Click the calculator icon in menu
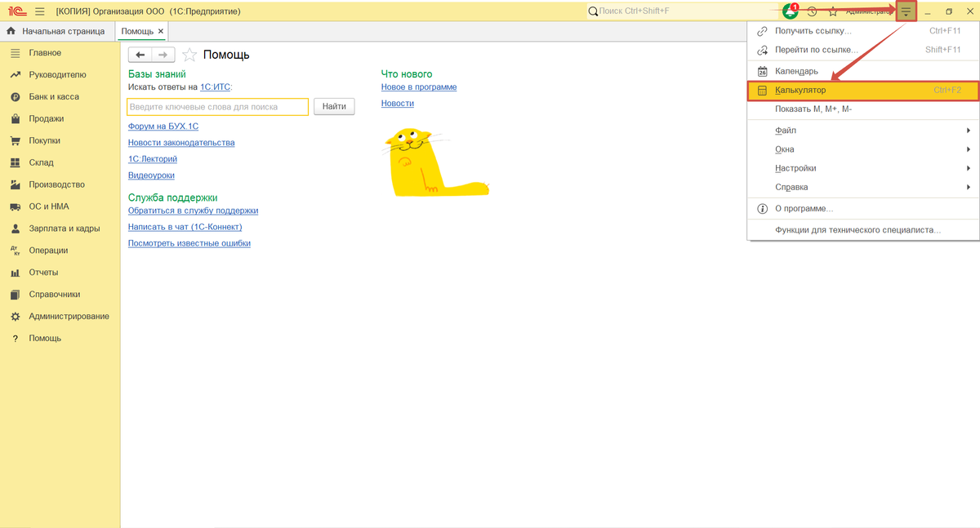The width and height of the screenshot is (980, 528). [762, 91]
